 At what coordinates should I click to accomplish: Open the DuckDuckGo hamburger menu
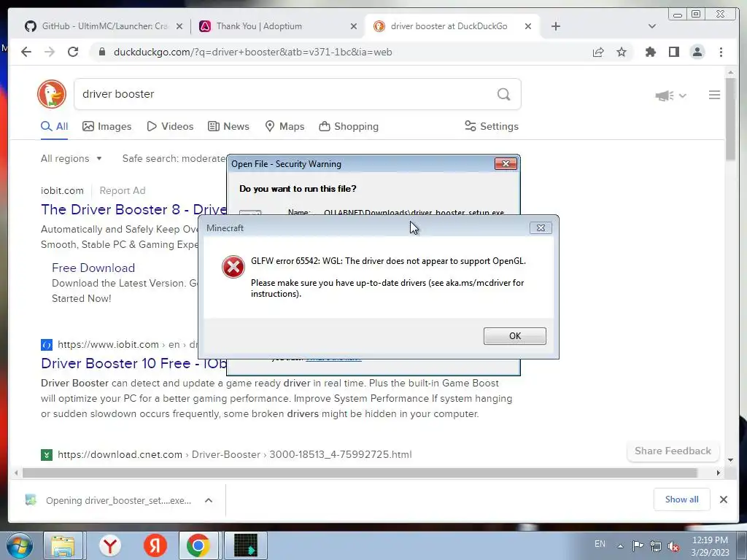click(x=714, y=95)
